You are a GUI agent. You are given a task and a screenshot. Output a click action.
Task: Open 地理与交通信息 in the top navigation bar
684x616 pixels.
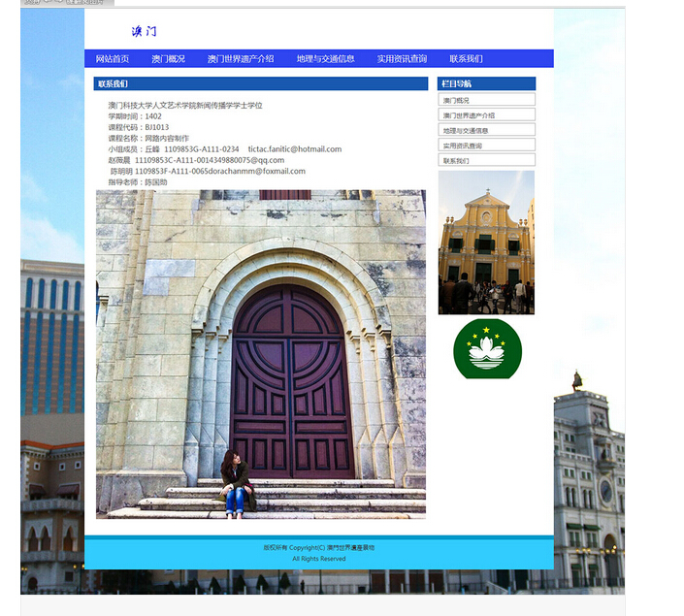[325, 59]
